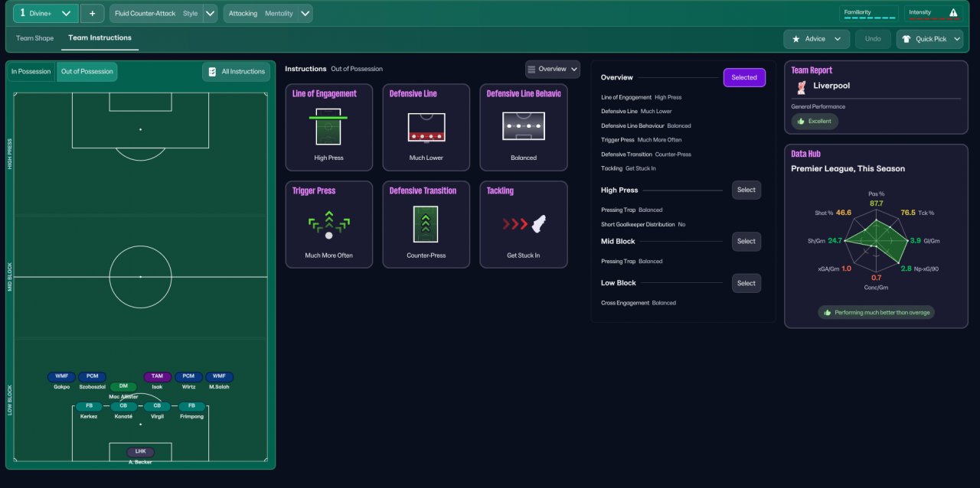Screen dimensions: 980x488
Task: Select the Wirtz PCM position marker
Action: [188, 376]
